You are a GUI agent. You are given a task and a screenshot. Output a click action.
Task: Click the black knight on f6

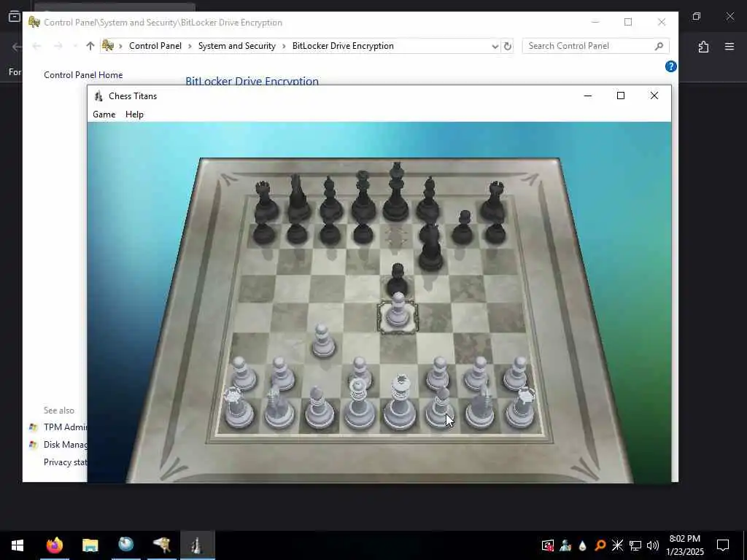click(x=430, y=249)
